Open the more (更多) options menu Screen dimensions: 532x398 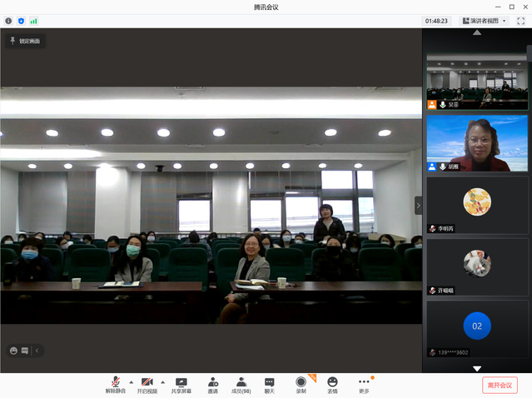(364, 384)
